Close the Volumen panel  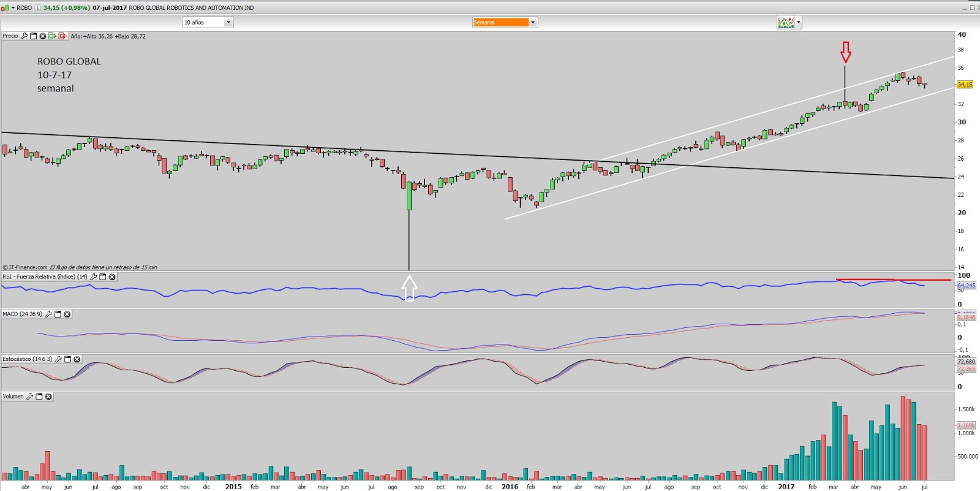click(x=48, y=397)
